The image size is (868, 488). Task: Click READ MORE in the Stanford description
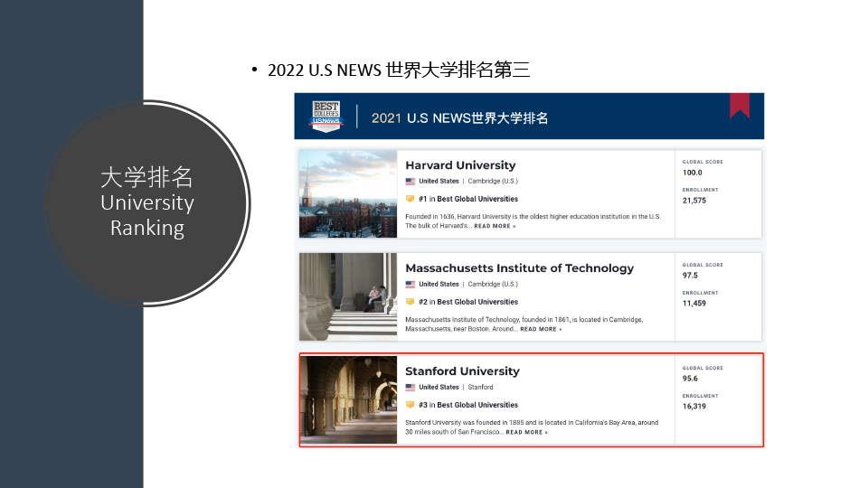526,432
